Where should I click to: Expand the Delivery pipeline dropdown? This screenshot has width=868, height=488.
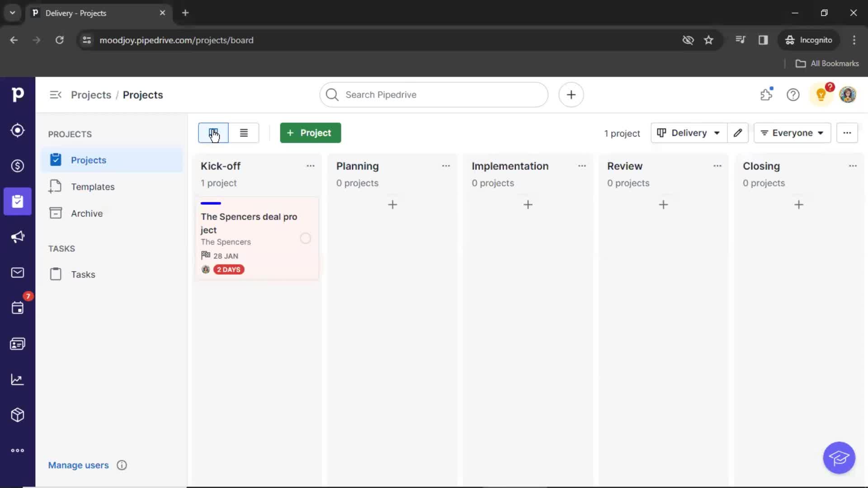[689, 132]
